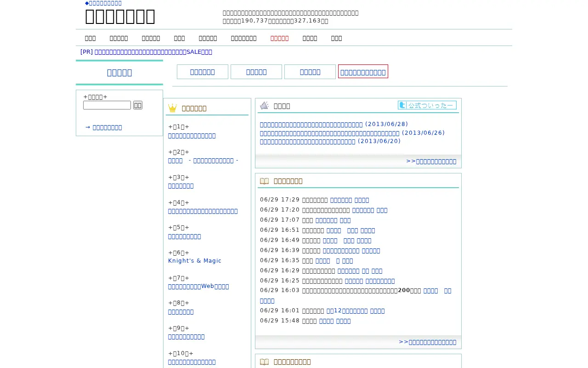
Task: Open the rank 4 novel title
Action: (203, 211)
